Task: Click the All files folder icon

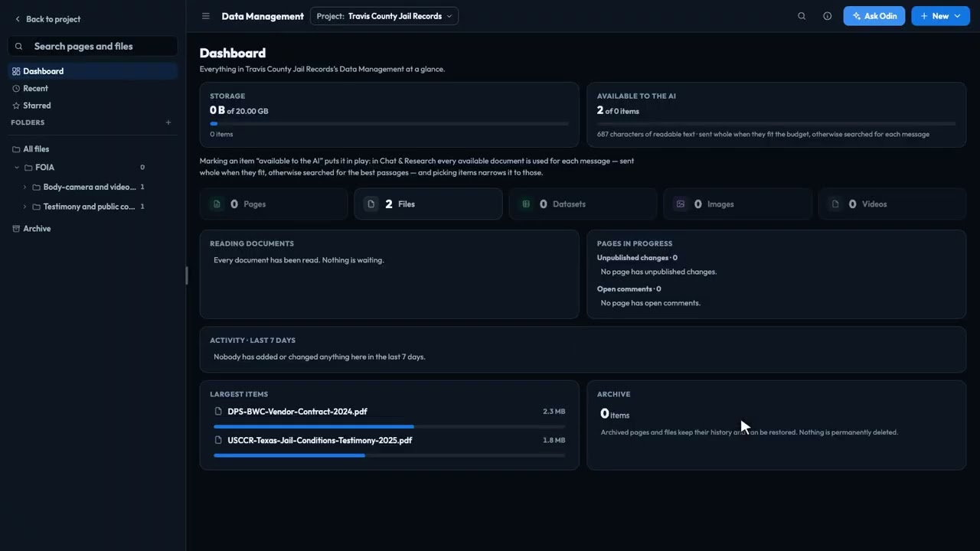Action: pos(16,149)
